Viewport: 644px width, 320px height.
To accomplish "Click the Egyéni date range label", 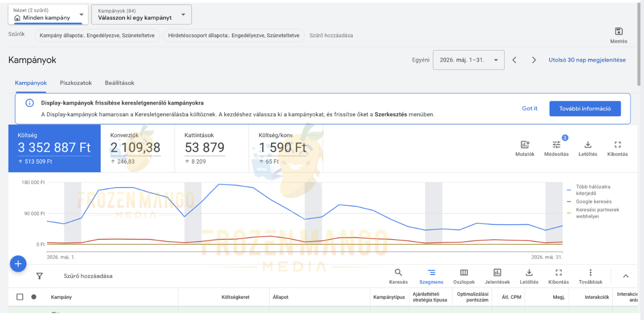I will pyautogui.click(x=421, y=60).
